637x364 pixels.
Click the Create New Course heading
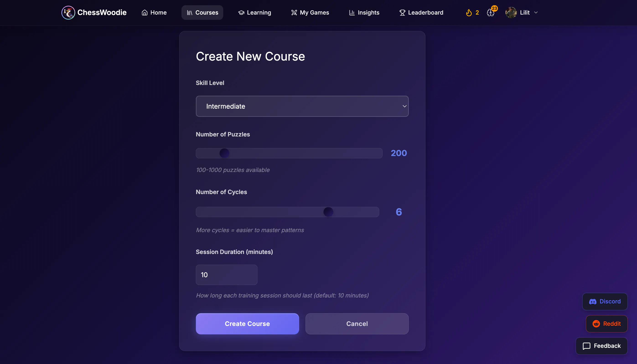[x=250, y=56]
